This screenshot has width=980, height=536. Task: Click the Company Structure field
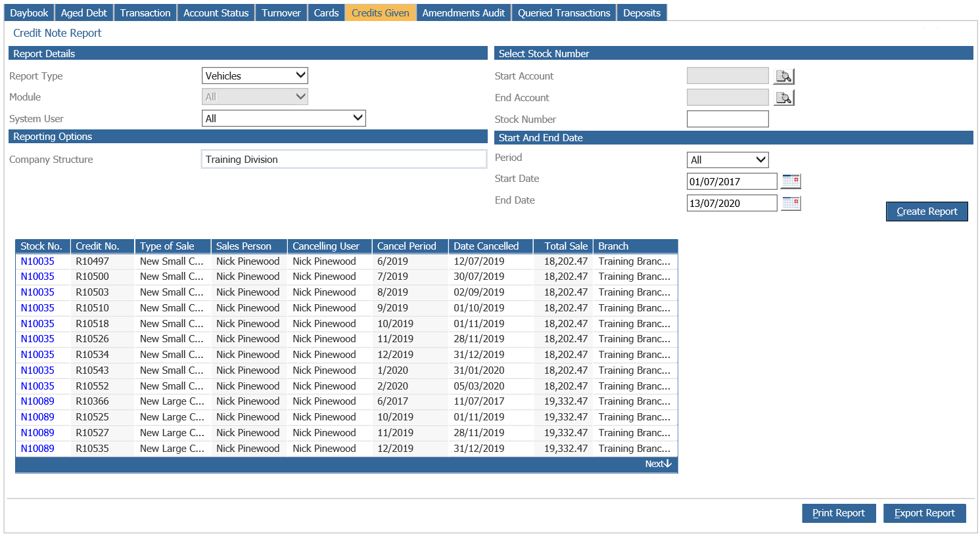pos(343,160)
